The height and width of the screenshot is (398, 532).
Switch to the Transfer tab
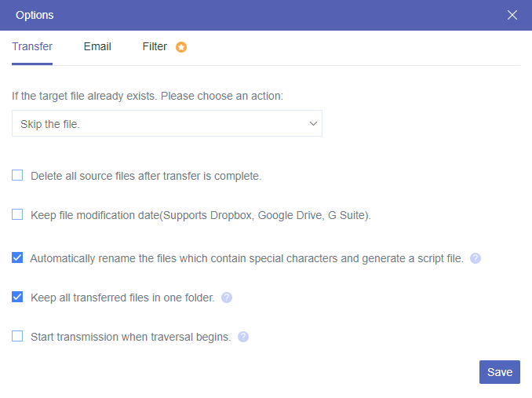point(32,46)
